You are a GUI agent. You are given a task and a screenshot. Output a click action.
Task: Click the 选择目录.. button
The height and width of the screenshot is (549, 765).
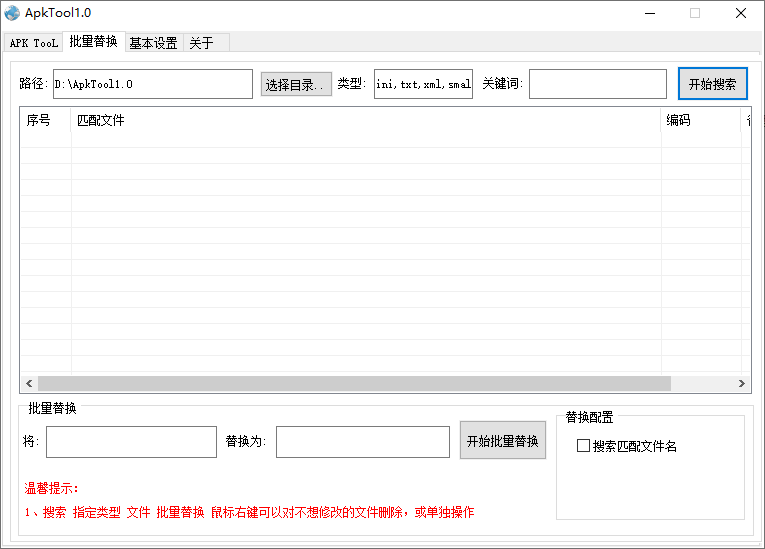tap(296, 84)
